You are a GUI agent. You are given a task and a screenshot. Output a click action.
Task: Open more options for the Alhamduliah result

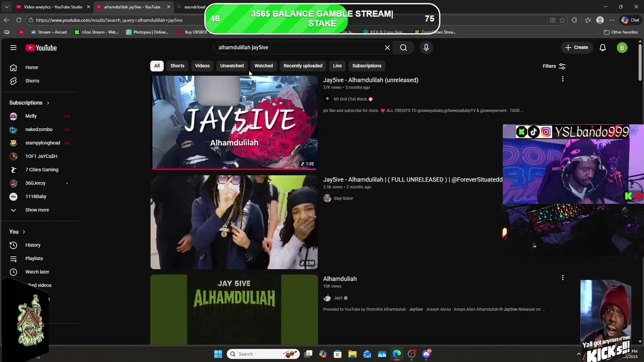562,278
